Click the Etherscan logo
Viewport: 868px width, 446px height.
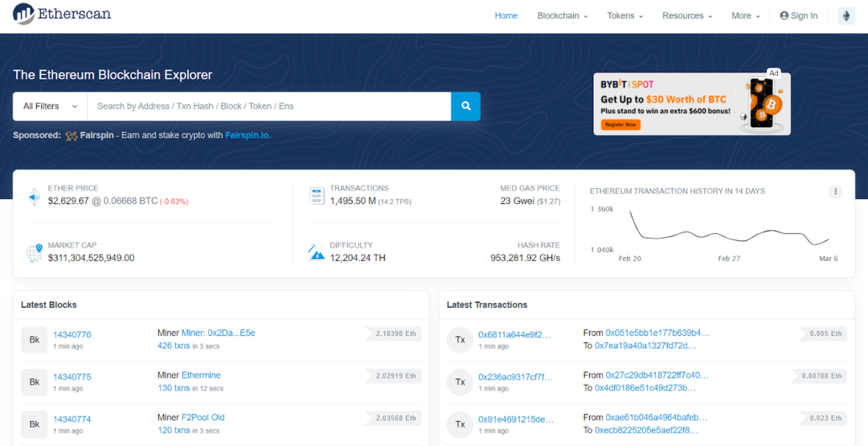[x=61, y=14]
